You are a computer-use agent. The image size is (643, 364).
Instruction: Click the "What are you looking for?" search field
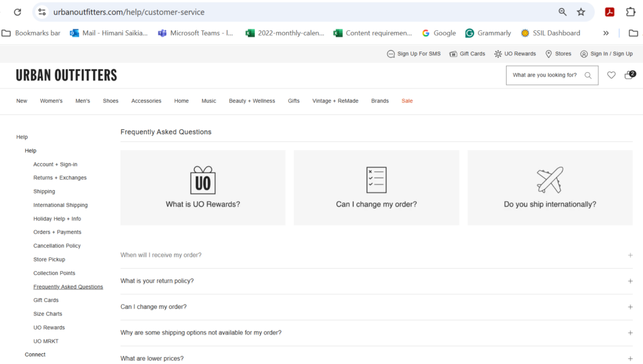tap(544, 75)
